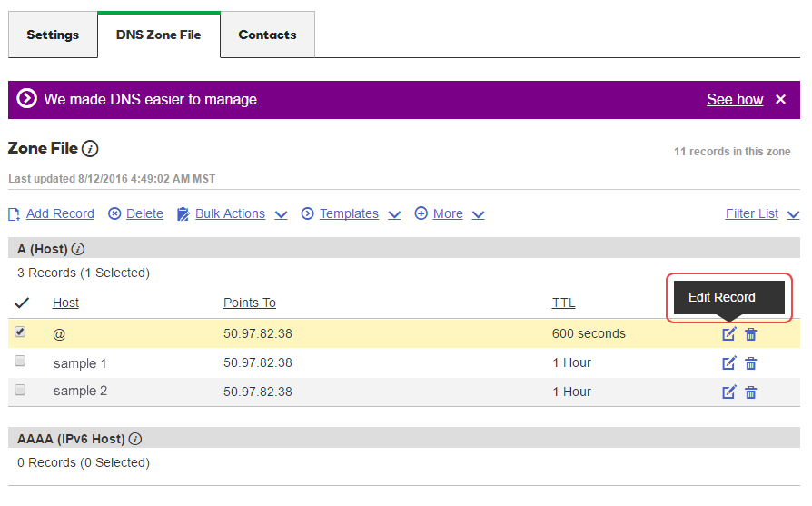This screenshot has height=506, width=812.
Task: Switch to the Settings tab
Action: pyautogui.click(x=53, y=35)
